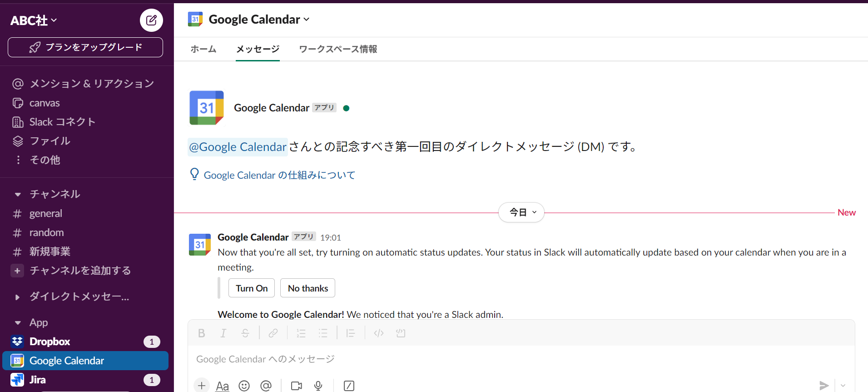Screen dimensions: 868x392
Task: Apply italic formatting in composer
Action: 223,333
